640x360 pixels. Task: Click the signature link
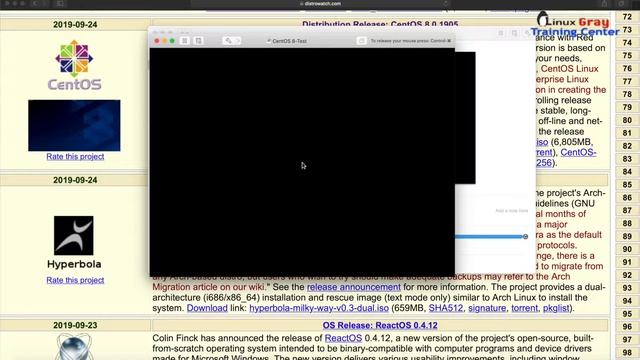[x=487, y=308]
